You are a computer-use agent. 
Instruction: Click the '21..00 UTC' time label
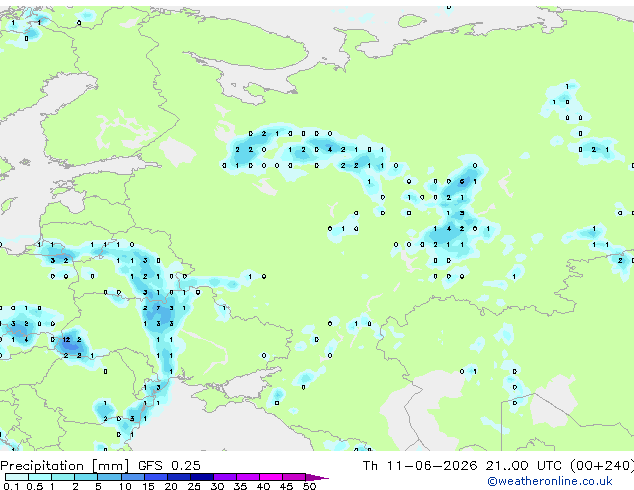524,466
